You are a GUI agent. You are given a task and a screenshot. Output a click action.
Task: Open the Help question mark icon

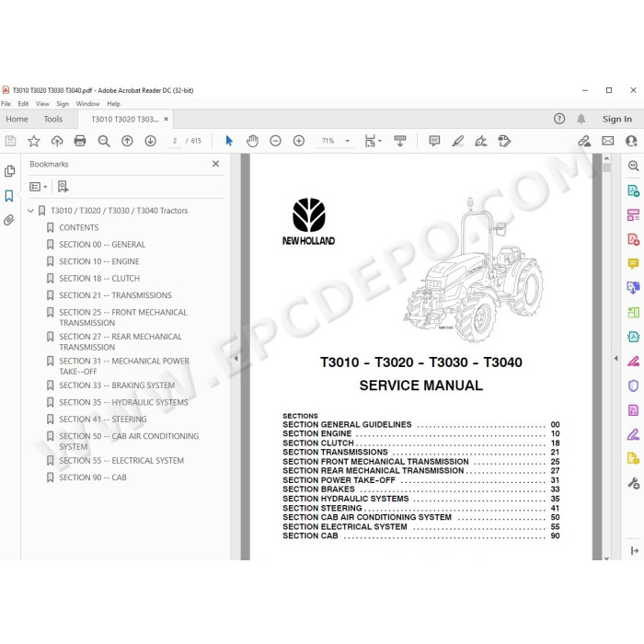tap(559, 119)
